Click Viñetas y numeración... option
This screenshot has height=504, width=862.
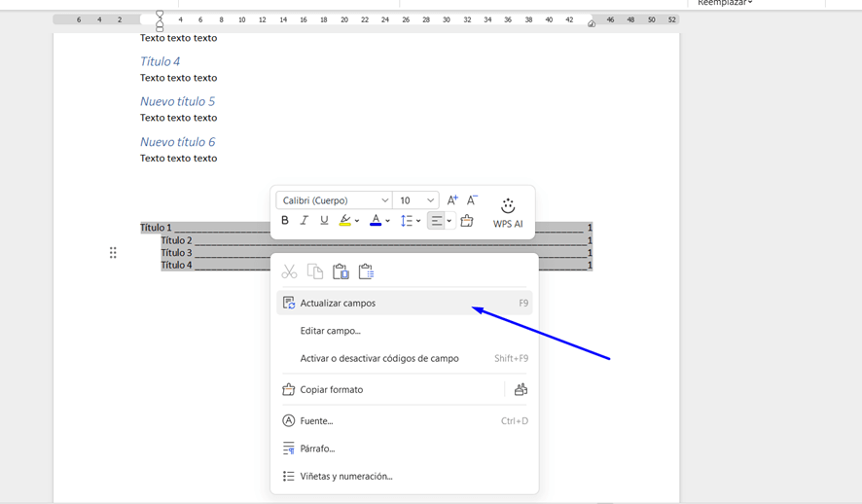coord(345,477)
